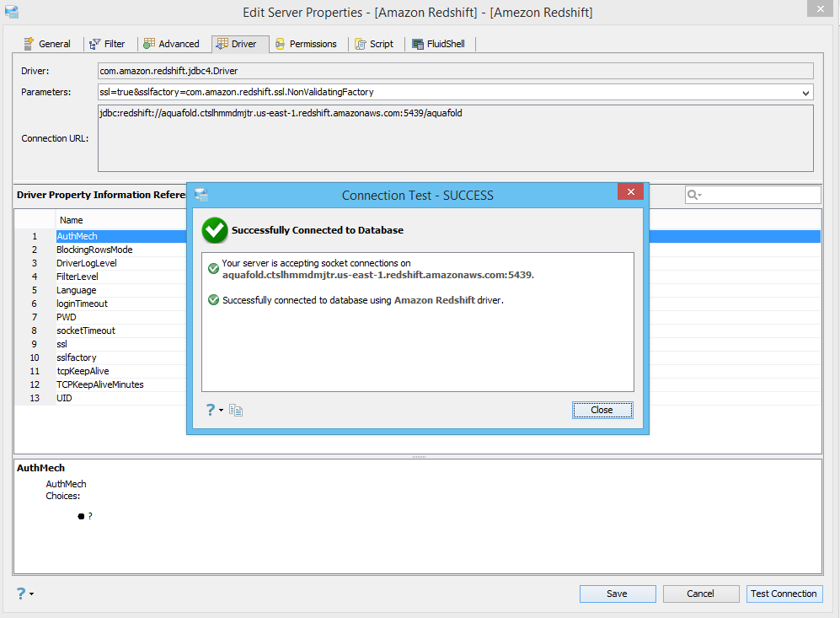The image size is (840, 618).
Task: Click the Advanced tab grid icon
Action: pos(149,43)
